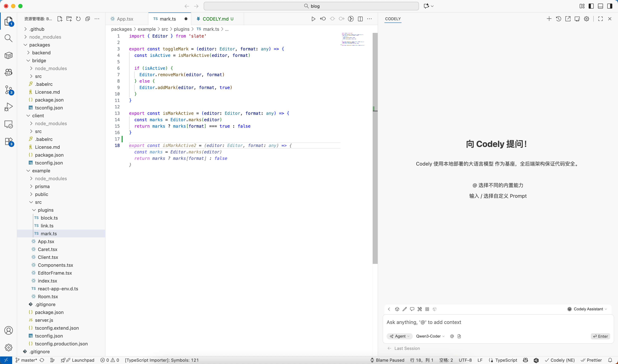Viewport: 618px width, 364px height.
Task: Click the Ask anything input field
Action: (491, 322)
